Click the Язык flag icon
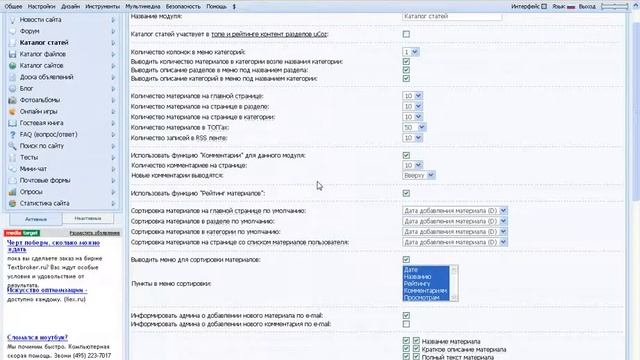This screenshot has height=360, width=640. [x=571, y=7]
